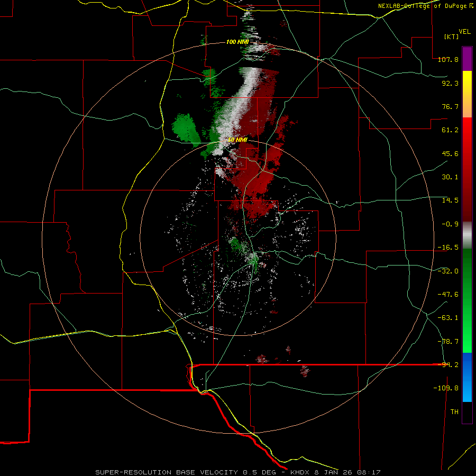The width and height of the screenshot is (476, 476).
Task: Click the [KT] units label
Action: coord(451,36)
